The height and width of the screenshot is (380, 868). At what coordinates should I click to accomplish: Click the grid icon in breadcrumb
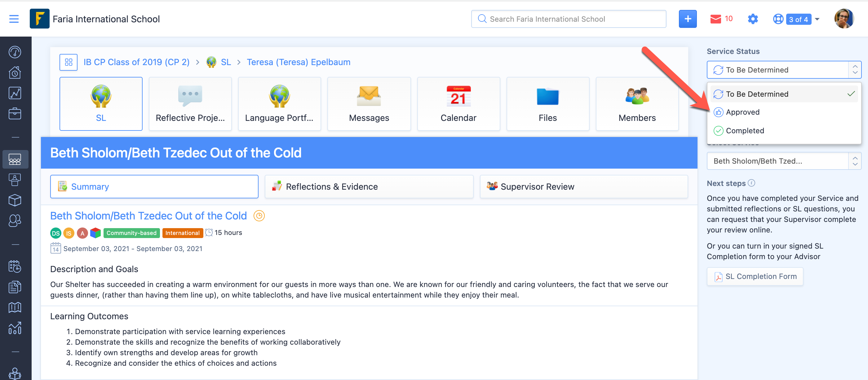pos(69,62)
